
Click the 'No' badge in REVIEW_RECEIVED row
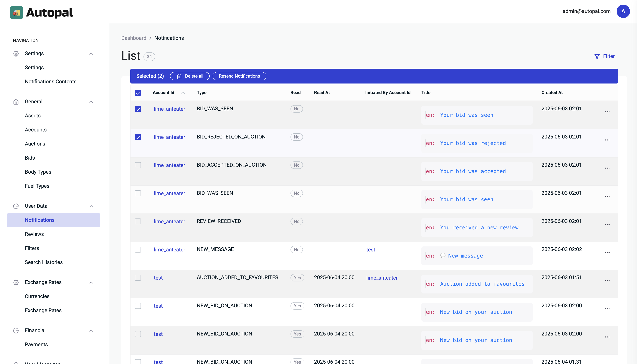pyautogui.click(x=297, y=221)
